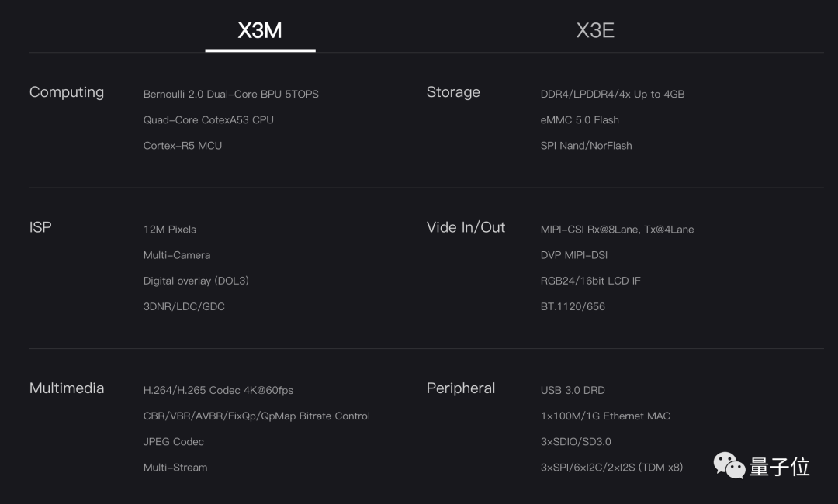This screenshot has width=838, height=504.
Task: Switch to the X3E tab
Action: 595,30
